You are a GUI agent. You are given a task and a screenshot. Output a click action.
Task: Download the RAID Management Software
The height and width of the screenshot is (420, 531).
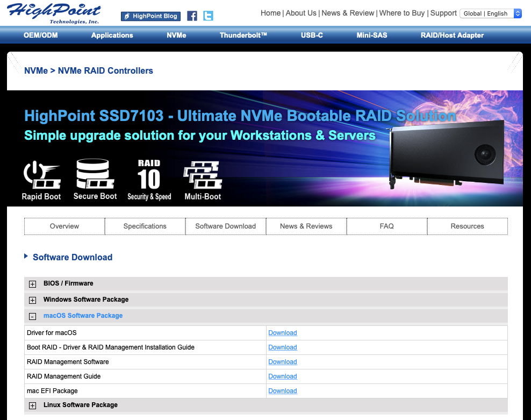pyautogui.click(x=283, y=362)
